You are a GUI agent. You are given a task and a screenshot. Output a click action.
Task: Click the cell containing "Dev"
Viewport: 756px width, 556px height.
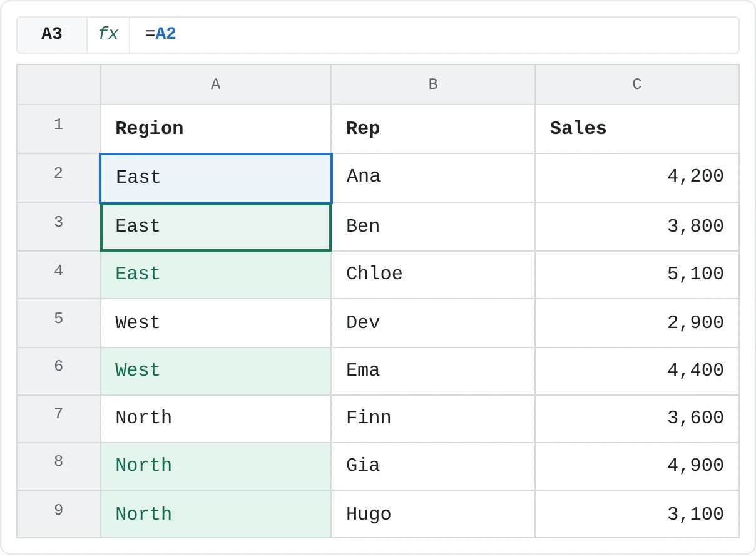pos(433,323)
